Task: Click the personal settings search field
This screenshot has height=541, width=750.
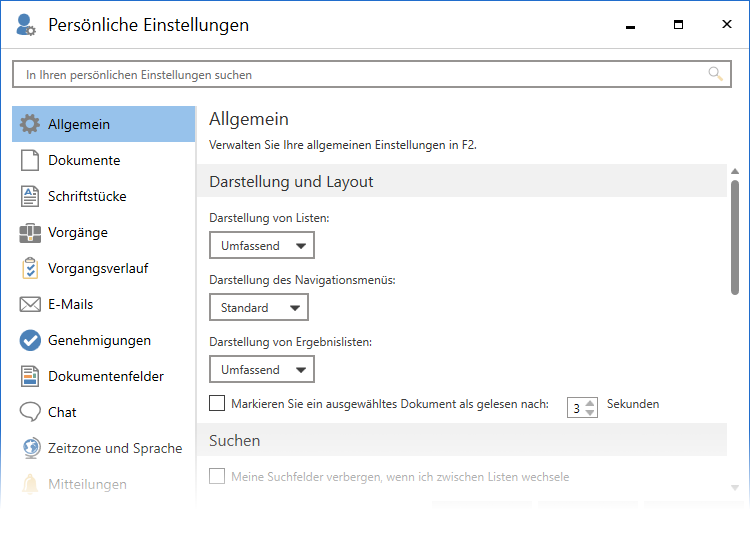Action: (x=360, y=75)
